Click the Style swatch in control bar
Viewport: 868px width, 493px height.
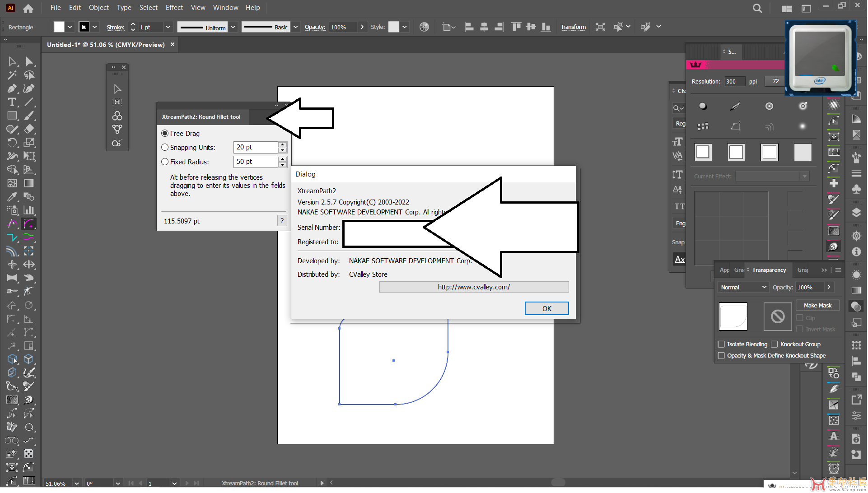pos(394,27)
